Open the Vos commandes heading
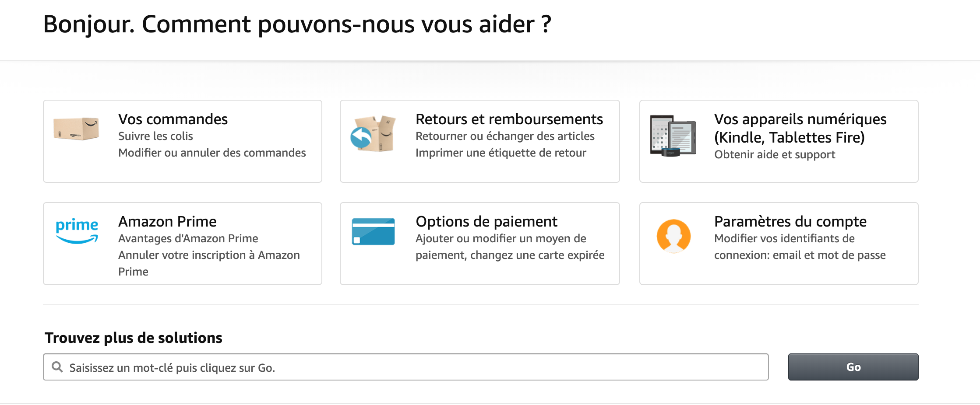 click(x=173, y=119)
